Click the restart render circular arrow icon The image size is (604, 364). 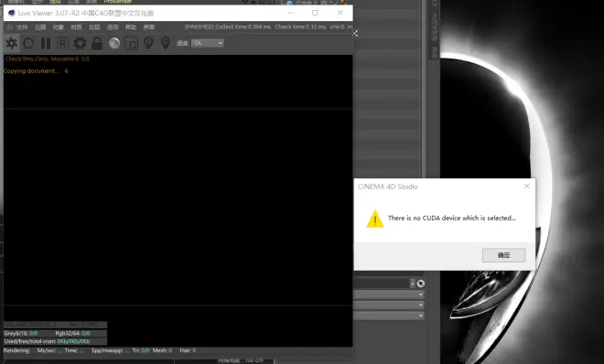(x=28, y=43)
